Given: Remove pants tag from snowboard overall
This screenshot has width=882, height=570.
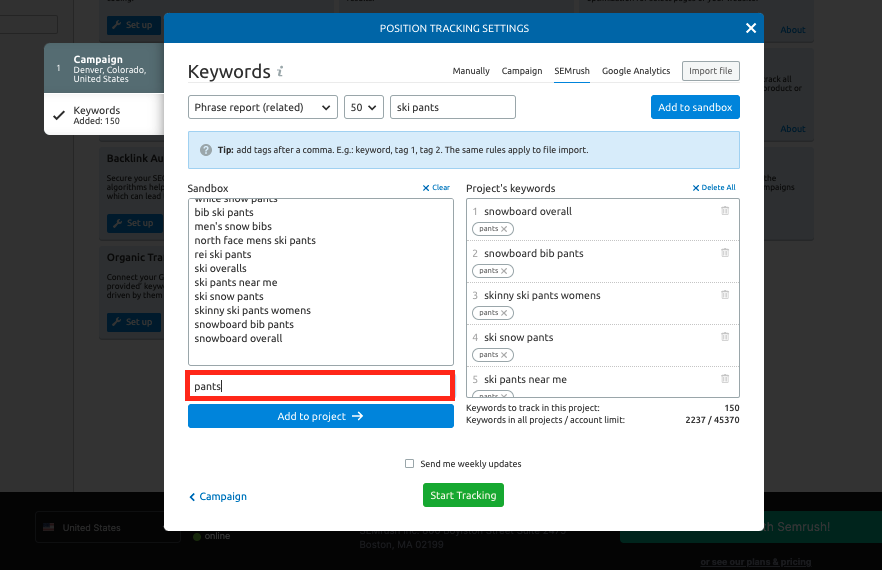Looking at the screenshot, I should [x=504, y=229].
